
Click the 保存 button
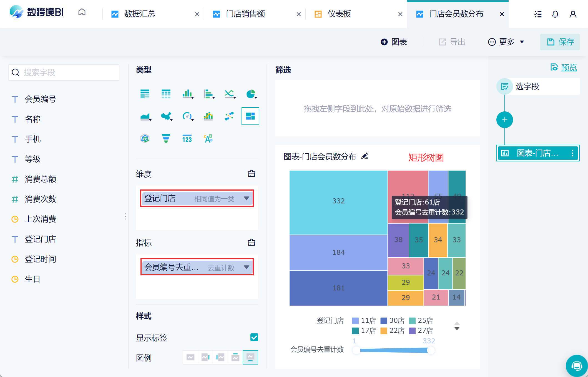tap(560, 42)
